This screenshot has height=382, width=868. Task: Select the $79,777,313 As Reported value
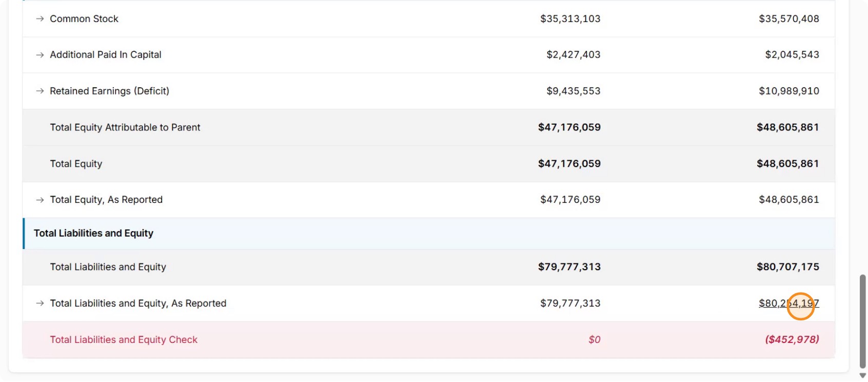tap(570, 303)
